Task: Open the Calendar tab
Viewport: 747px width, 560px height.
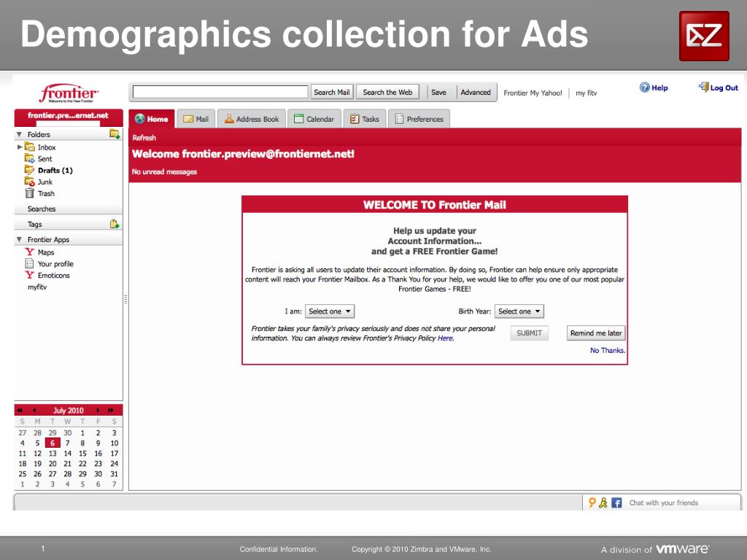Action: [x=314, y=119]
